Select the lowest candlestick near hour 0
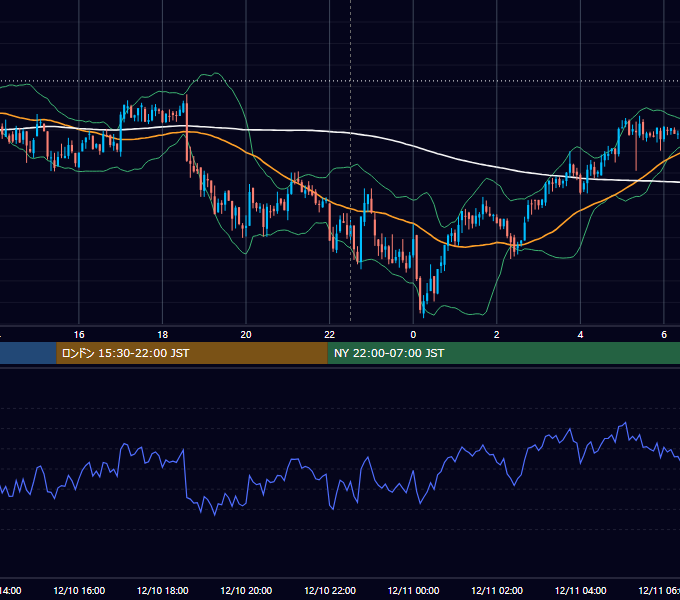The height and width of the screenshot is (600, 680). 424,306
